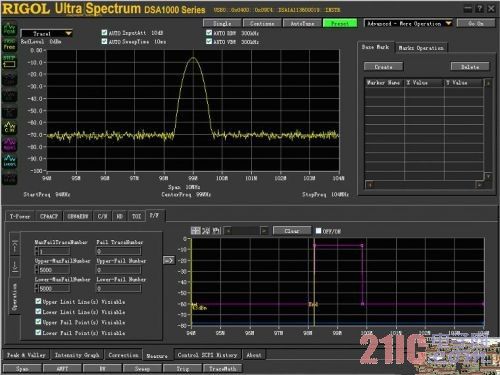Click the MaxFailTraceNumber input field
Viewport: 500px width, 375px height.
coord(55,251)
